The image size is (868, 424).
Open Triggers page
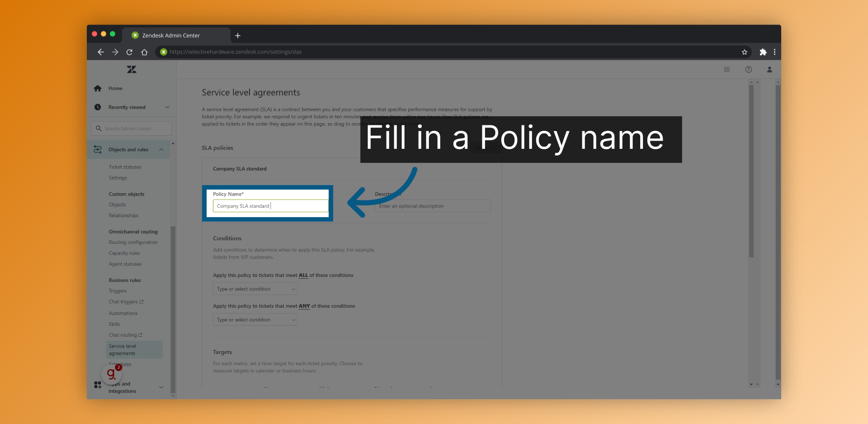click(118, 291)
